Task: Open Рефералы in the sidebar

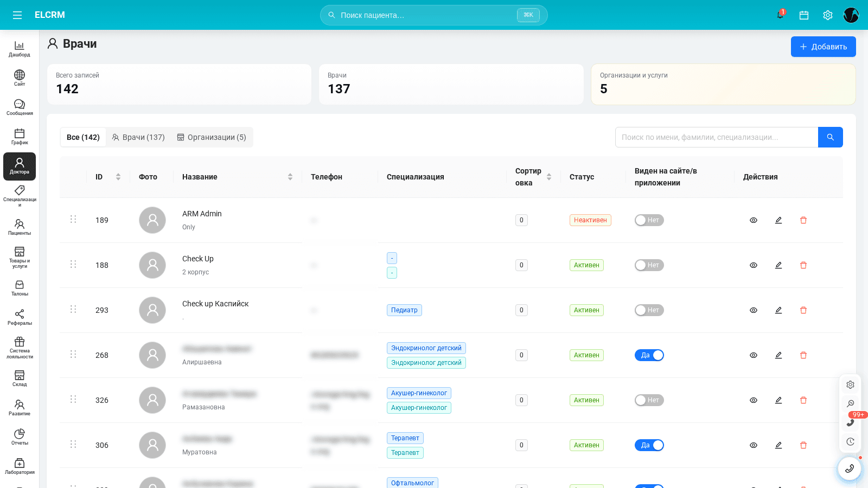Action: 20,318
